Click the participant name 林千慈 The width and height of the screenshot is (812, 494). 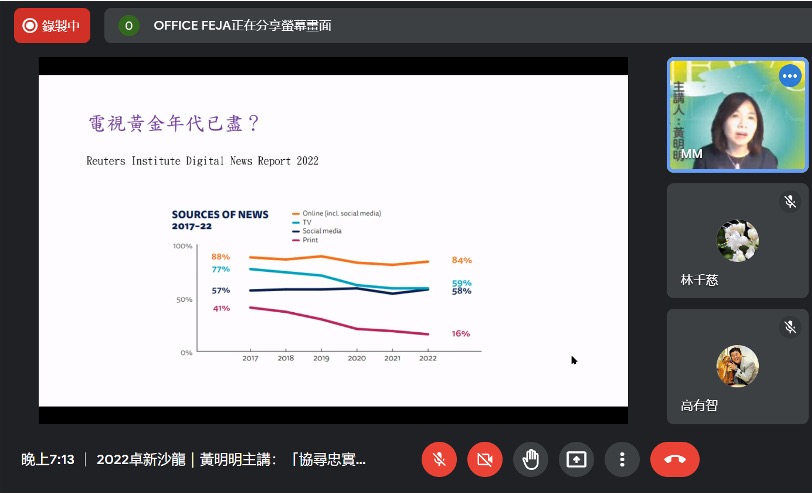[699, 280]
